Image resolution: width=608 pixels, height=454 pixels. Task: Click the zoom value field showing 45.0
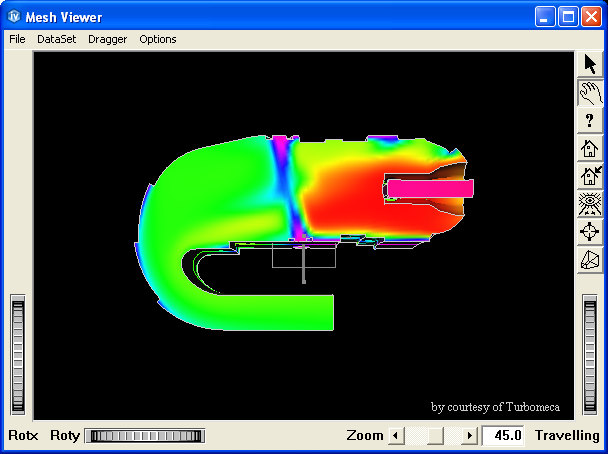point(504,436)
